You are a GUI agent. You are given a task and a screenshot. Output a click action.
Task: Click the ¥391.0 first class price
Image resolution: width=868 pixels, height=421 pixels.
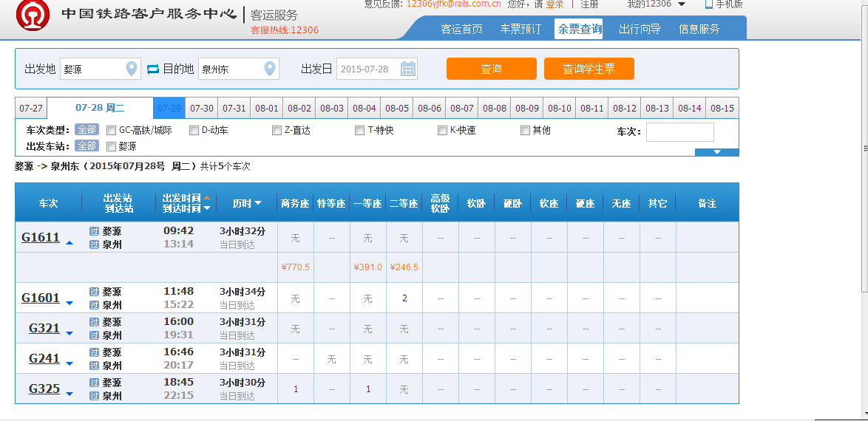[367, 267]
